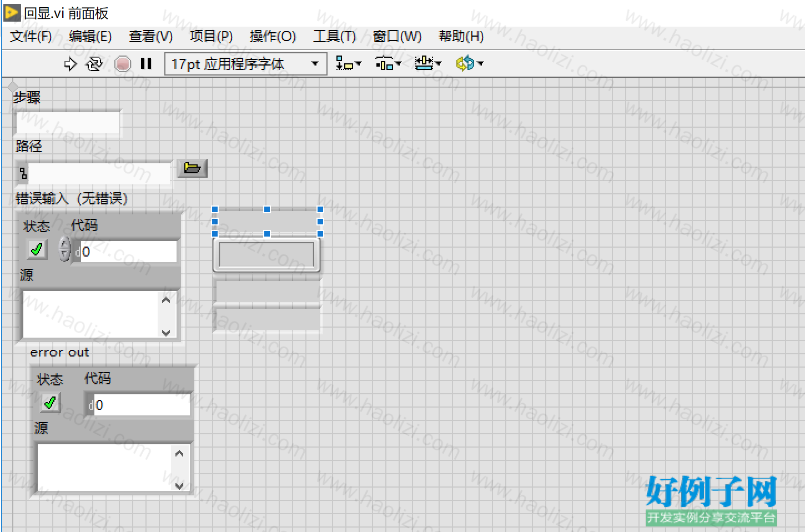Screen dimensions: 805x532
Task: Open the Reorder dropdown icon
Action: pos(470,63)
